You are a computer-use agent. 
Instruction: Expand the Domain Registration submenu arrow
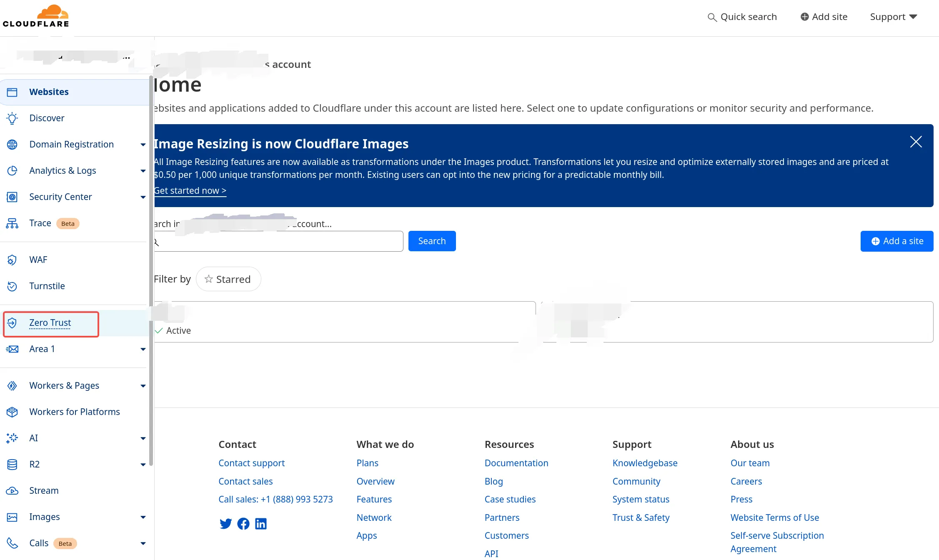coord(143,145)
